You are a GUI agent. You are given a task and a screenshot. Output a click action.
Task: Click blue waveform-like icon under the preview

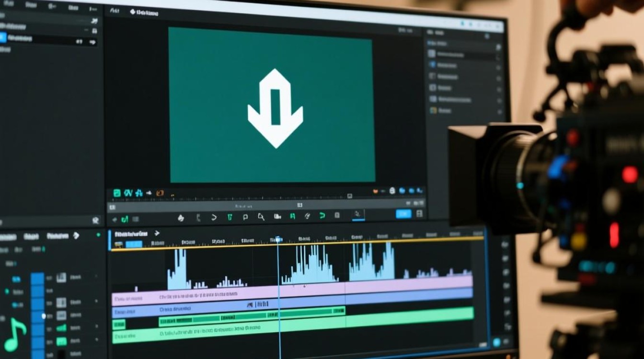click(128, 193)
